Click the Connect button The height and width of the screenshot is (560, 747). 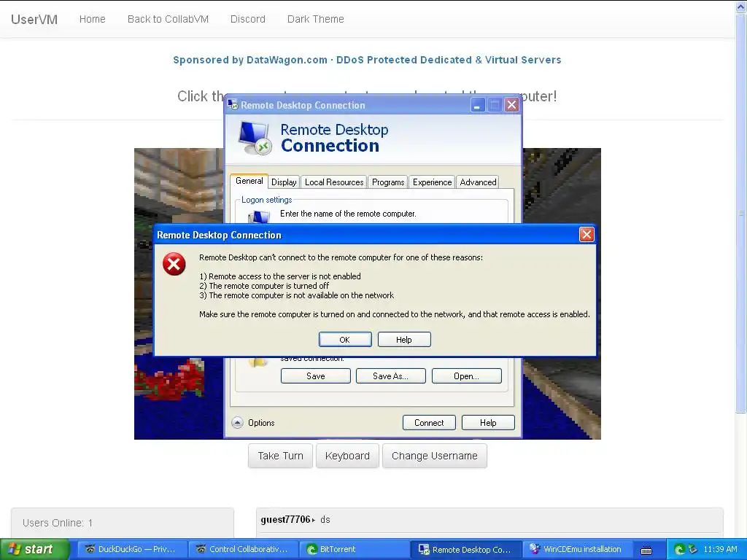pyautogui.click(x=429, y=422)
